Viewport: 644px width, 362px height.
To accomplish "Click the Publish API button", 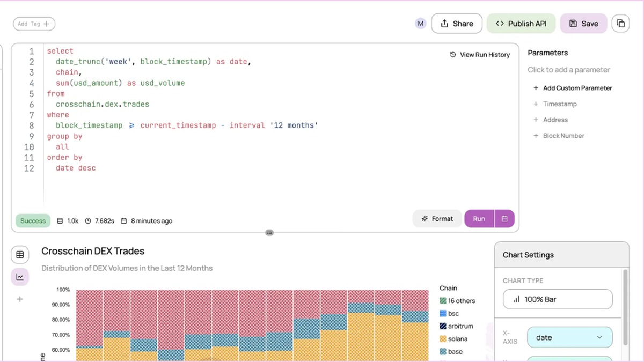I will [x=521, y=24].
